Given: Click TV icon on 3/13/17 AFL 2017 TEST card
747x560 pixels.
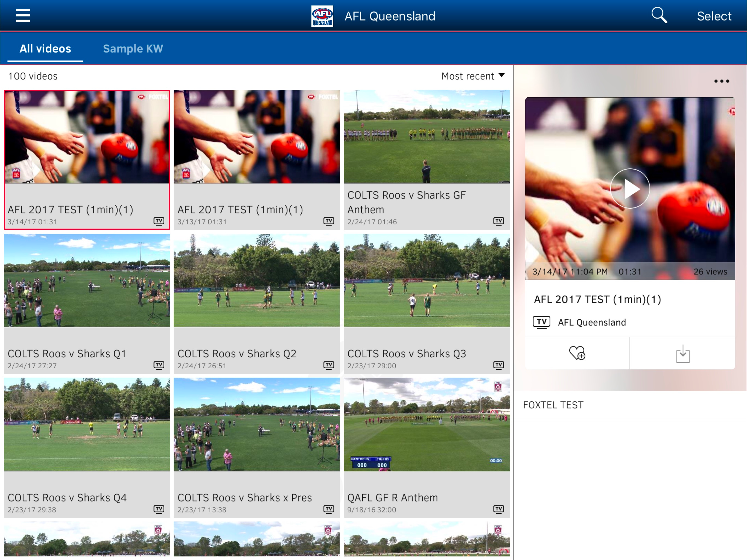Looking at the screenshot, I should tap(329, 221).
